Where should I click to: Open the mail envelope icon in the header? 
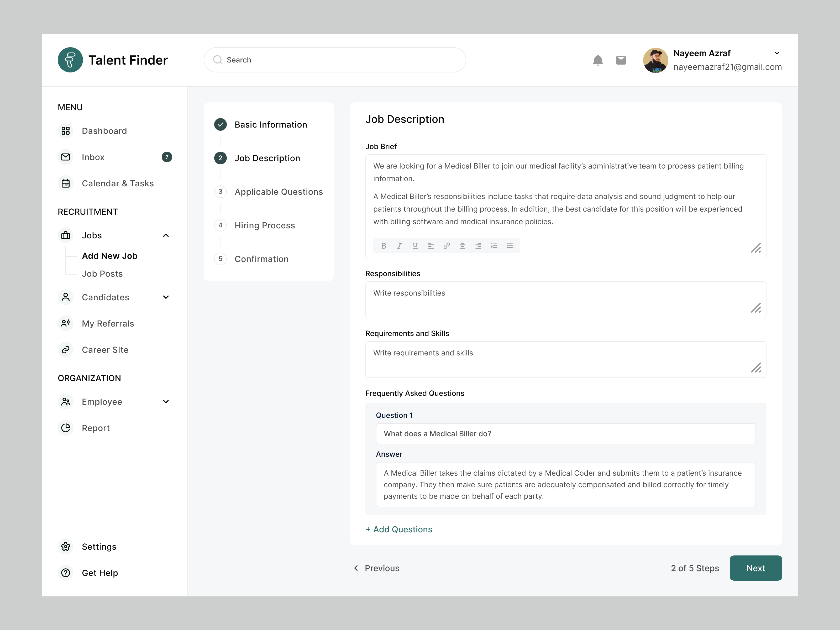621,60
